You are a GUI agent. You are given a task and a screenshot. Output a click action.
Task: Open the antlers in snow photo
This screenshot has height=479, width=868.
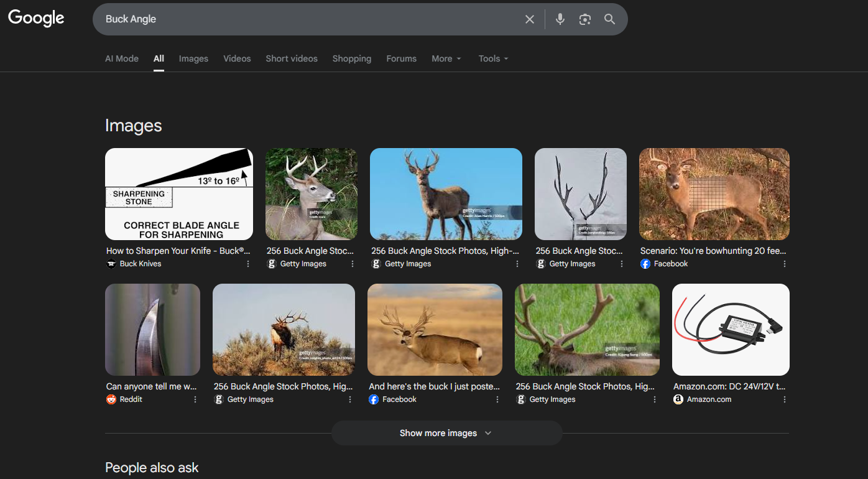coord(581,194)
